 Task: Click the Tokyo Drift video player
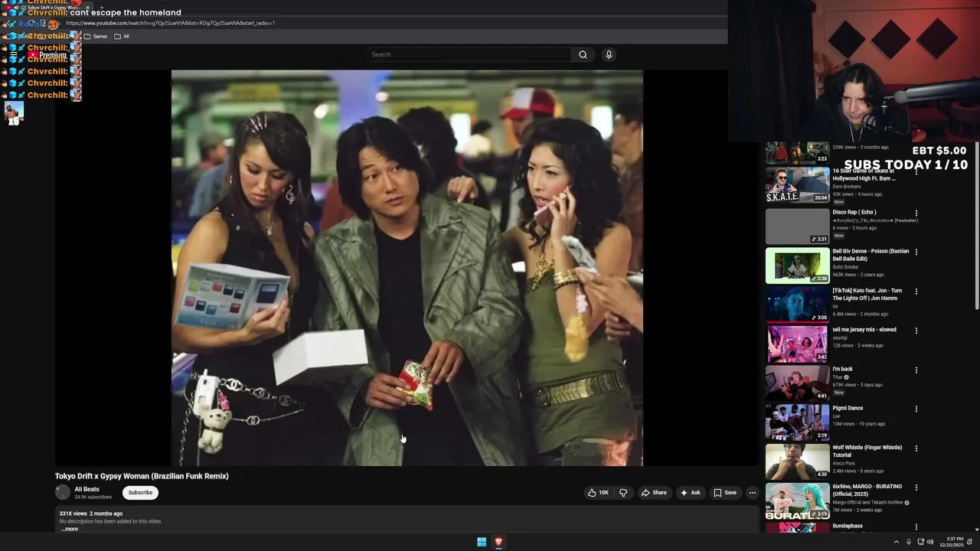pyautogui.click(x=407, y=268)
